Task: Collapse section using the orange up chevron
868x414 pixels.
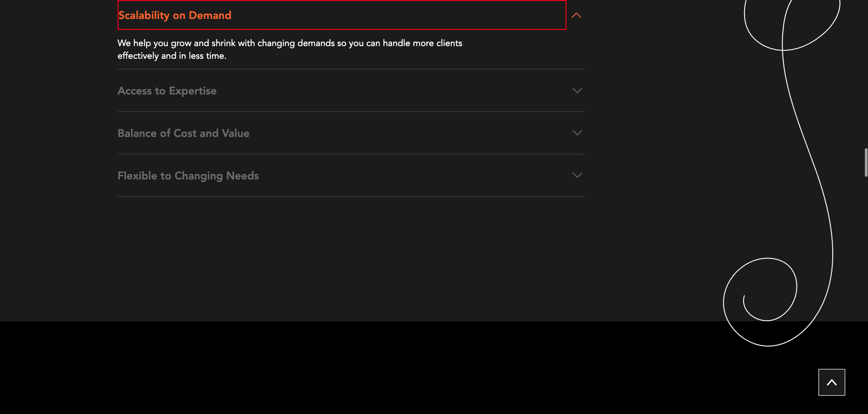Action: [x=576, y=15]
